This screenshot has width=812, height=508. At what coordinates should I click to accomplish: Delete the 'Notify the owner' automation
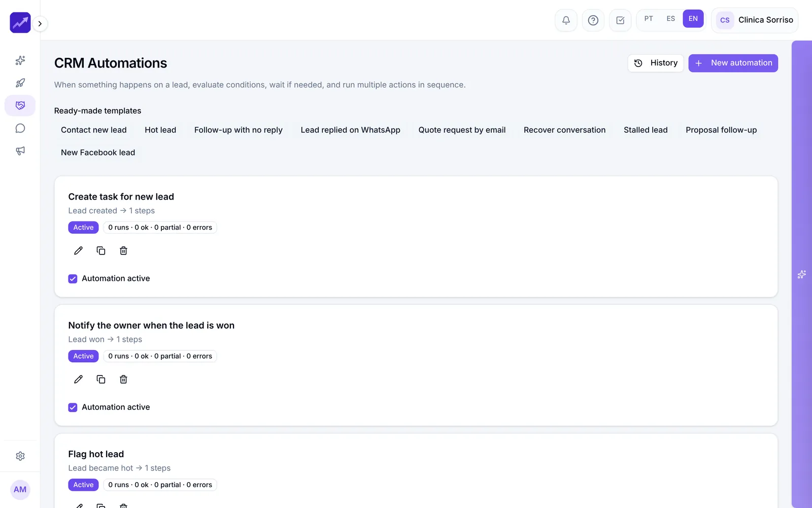point(123,379)
